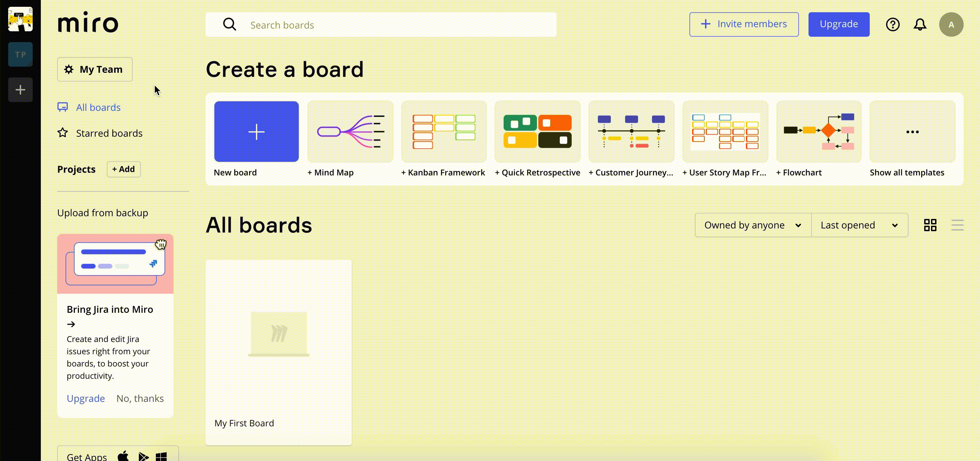Go to Starred boards
This screenshot has height=461, width=980.
109,133
